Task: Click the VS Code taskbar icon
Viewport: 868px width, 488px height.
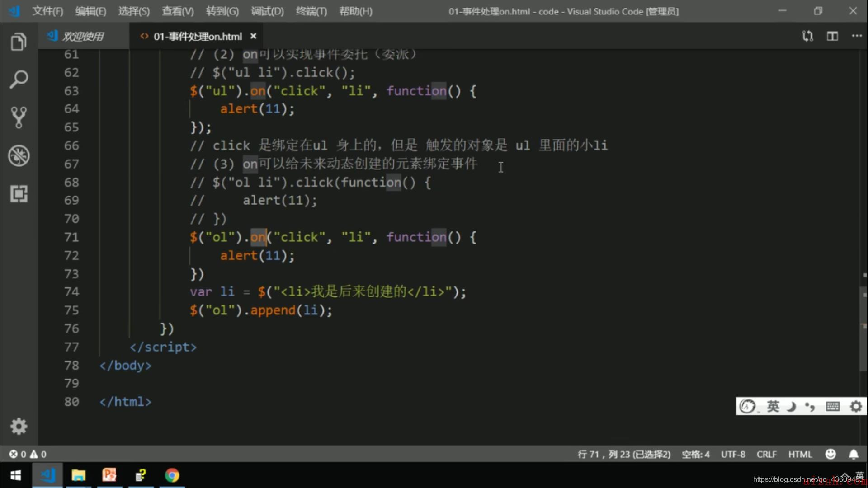Action: point(47,475)
